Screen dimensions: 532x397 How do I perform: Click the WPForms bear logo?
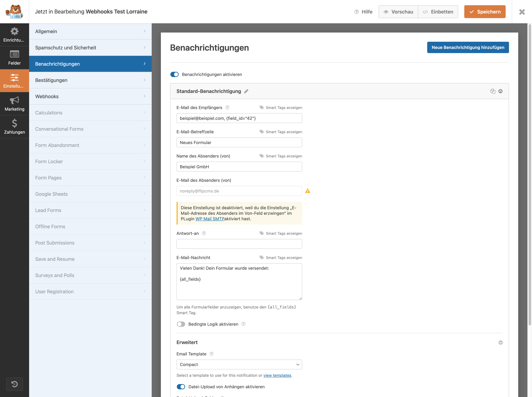pos(14,12)
